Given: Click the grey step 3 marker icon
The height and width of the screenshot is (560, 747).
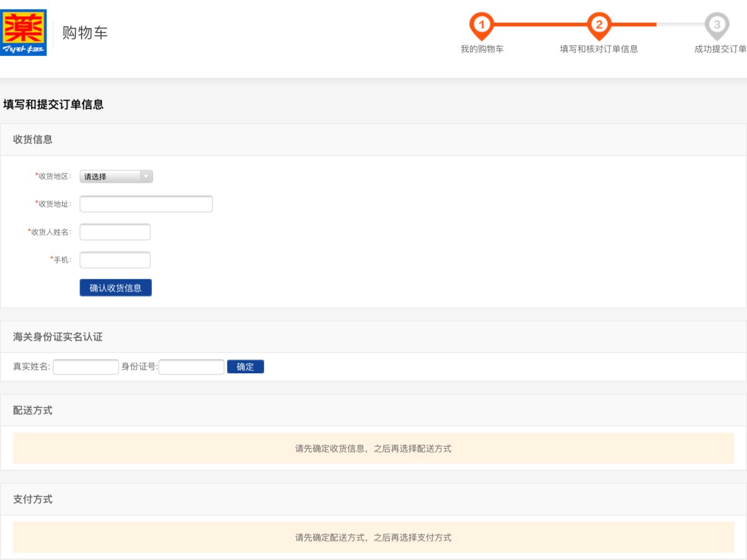Looking at the screenshot, I should coord(716,26).
